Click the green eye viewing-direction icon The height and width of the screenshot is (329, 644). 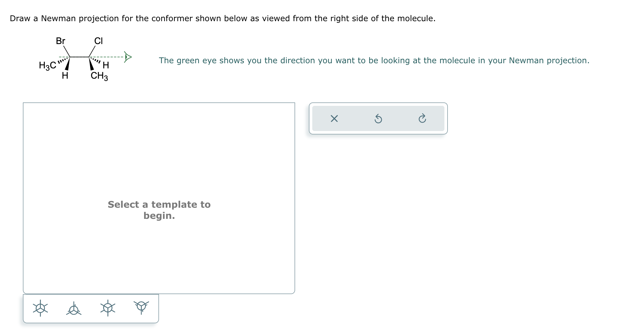[128, 57]
